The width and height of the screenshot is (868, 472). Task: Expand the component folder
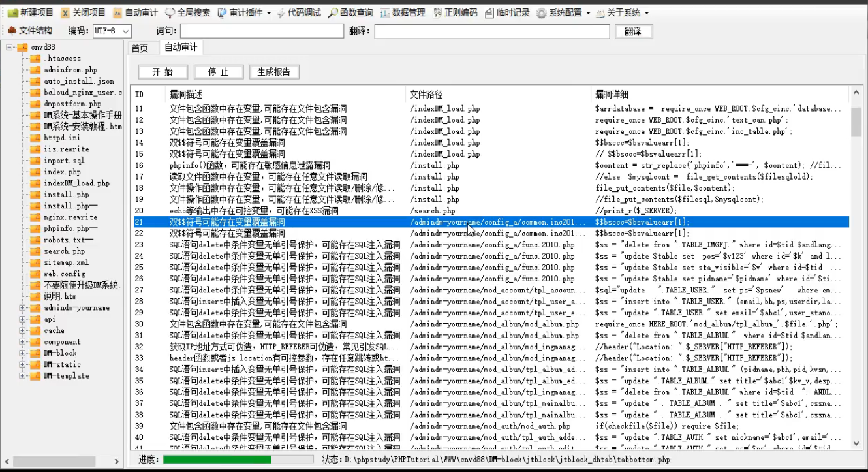point(22,342)
